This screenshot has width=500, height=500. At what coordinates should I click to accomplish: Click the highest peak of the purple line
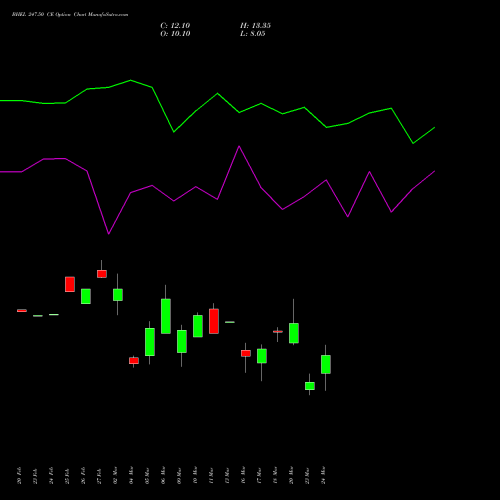(x=239, y=146)
